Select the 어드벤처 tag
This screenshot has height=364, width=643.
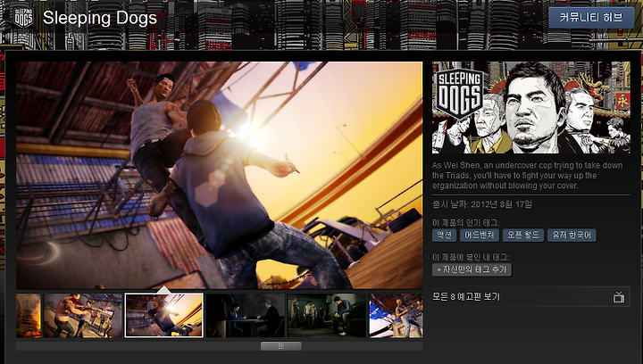point(479,235)
